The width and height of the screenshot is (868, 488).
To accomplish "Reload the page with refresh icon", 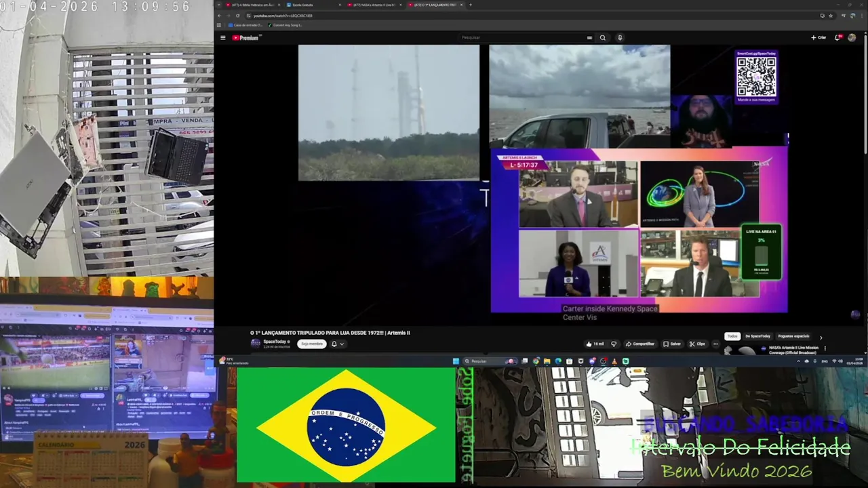I will click(237, 16).
